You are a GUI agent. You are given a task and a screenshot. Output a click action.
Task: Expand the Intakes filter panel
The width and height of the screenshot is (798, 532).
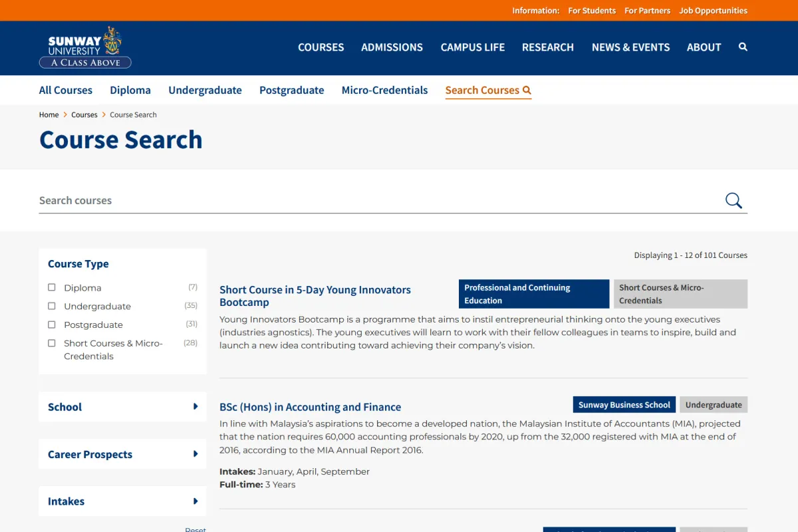(122, 501)
